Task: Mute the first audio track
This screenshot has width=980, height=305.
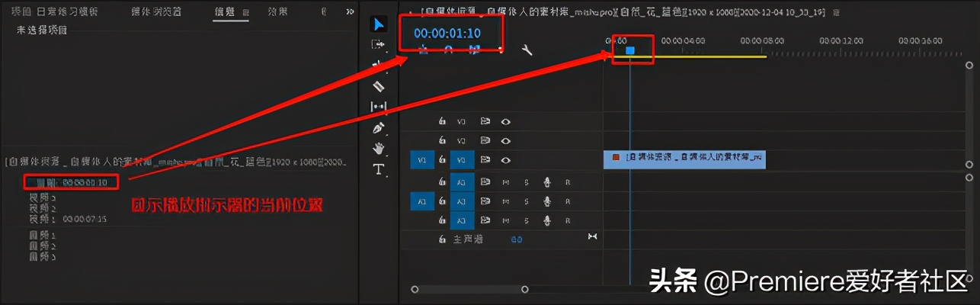Action: pos(505,181)
